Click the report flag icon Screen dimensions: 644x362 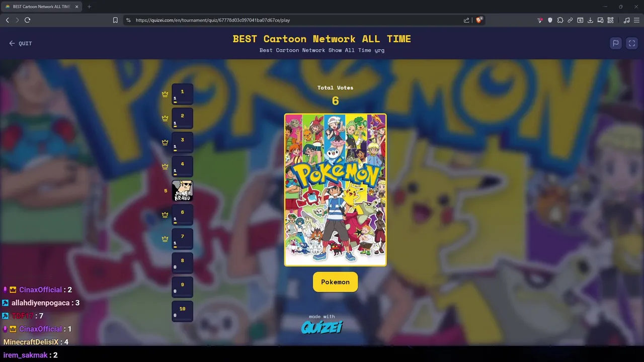615,43
